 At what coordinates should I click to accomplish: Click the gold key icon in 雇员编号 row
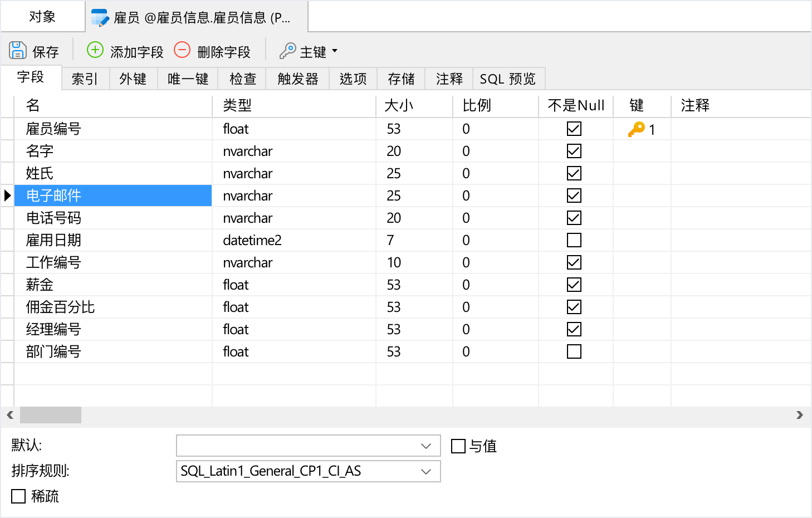[636, 129]
